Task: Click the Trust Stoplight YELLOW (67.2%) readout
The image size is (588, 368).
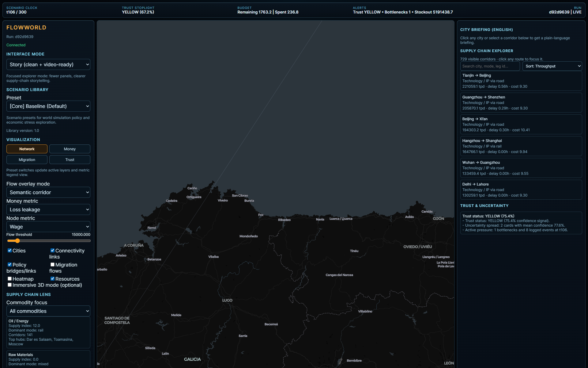Action: click(138, 12)
